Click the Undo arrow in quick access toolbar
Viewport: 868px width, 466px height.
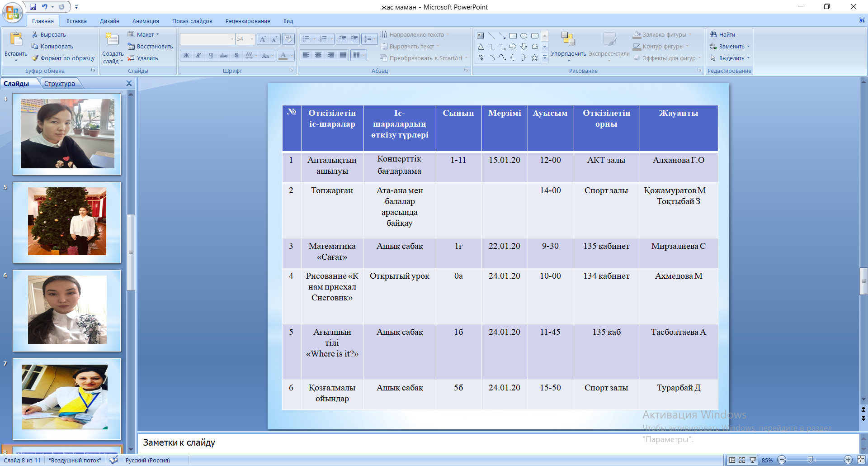pyautogui.click(x=45, y=7)
